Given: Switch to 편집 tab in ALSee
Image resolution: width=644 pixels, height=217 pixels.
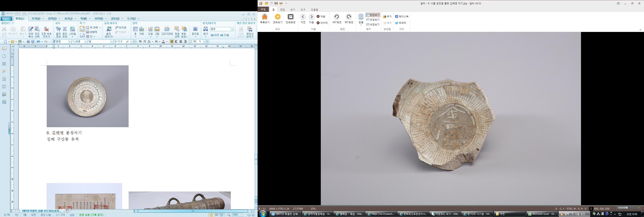Looking at the screenshot, I should point(283,9).
